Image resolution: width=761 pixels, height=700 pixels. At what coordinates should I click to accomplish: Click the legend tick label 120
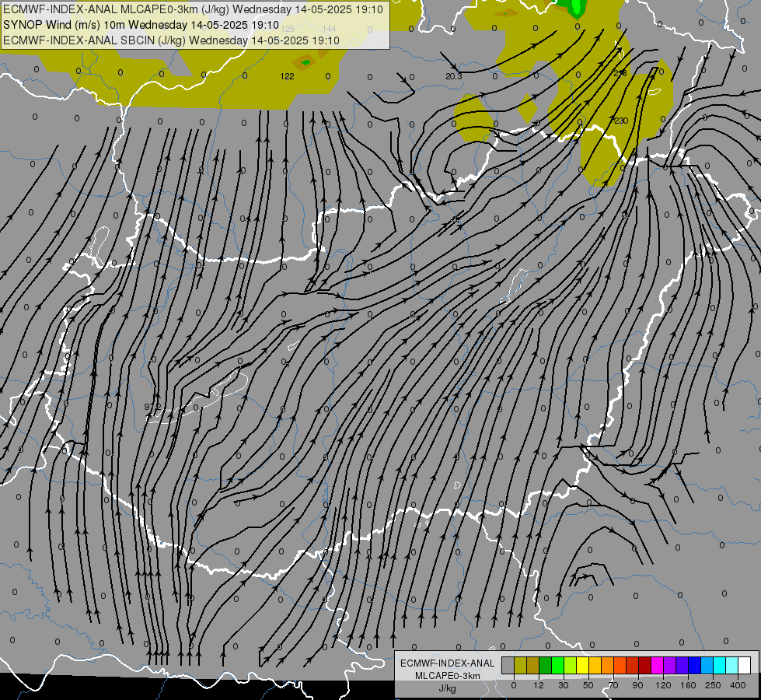click(664, 686)
